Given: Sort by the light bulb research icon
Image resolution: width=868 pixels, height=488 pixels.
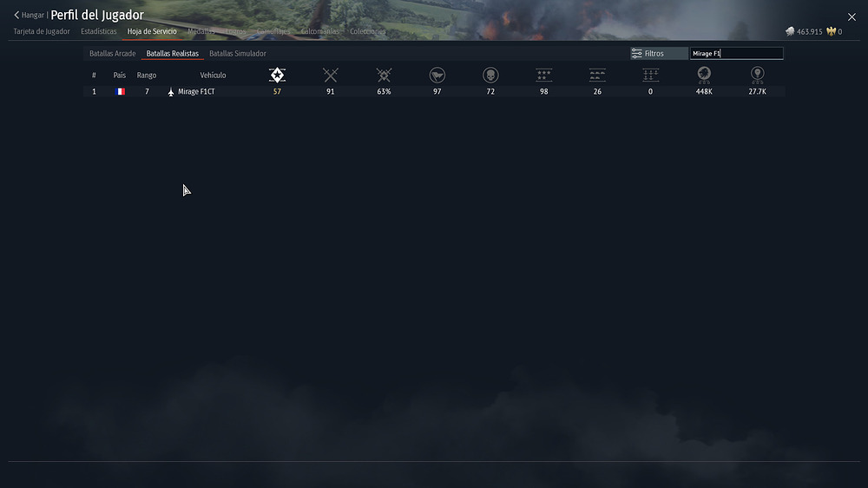Looking at the screenshot, I should (757, 75).
